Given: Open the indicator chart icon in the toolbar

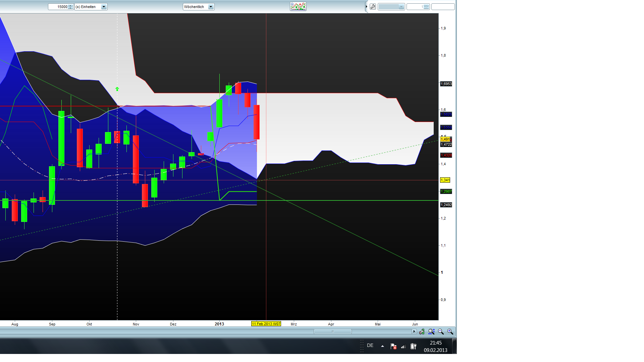Looking at the screenshot, I should [298, 6].
